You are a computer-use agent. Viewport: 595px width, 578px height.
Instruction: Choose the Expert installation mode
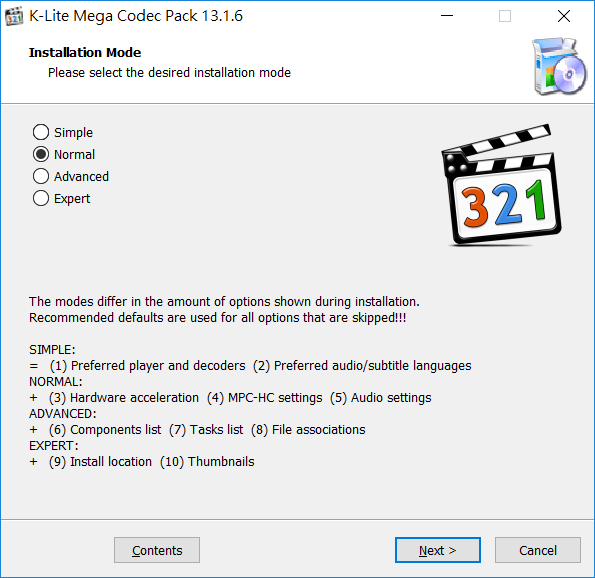(61, 198)
